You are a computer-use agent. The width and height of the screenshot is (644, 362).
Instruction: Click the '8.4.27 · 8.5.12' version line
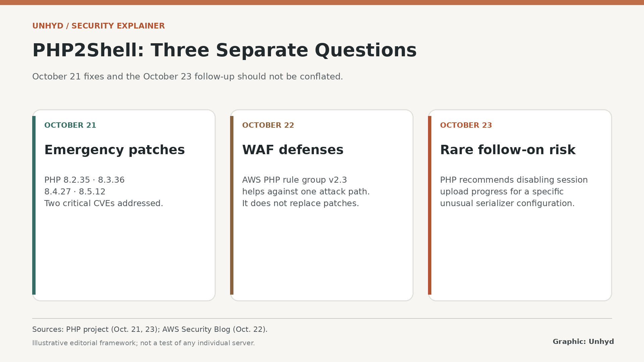pyautogui.click(x=75, y=192)
